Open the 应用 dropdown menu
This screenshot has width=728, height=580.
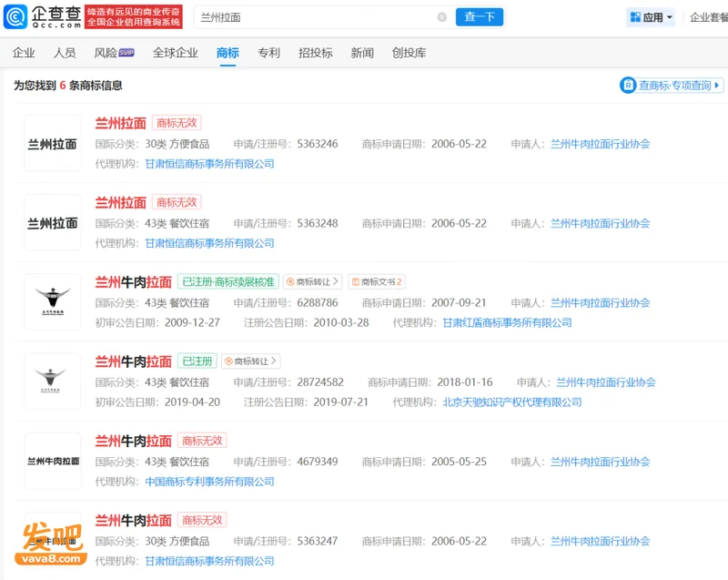(651, 17)
